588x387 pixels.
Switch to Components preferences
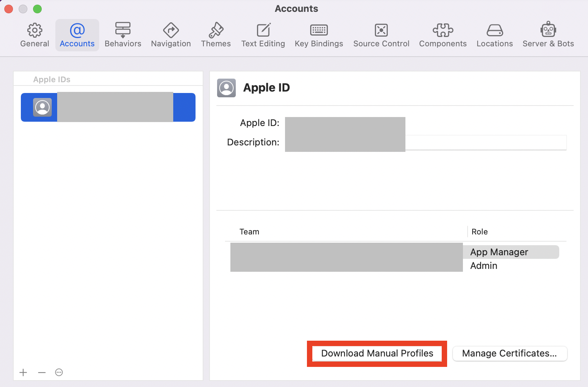[443, 35]
